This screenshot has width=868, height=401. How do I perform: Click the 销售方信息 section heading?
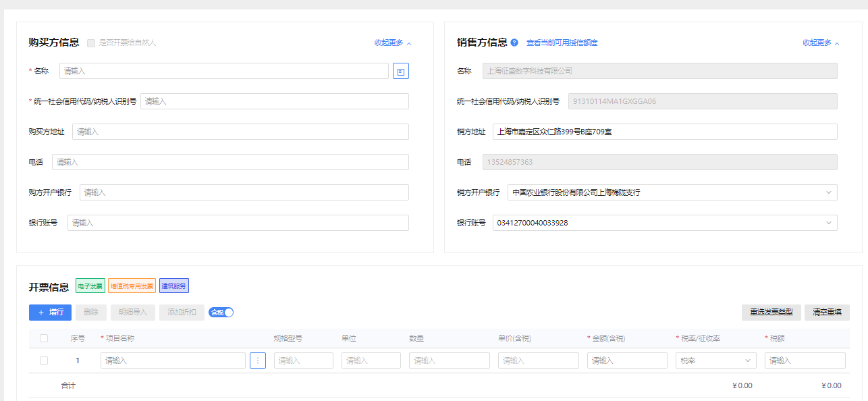click(x=482, y=43)
